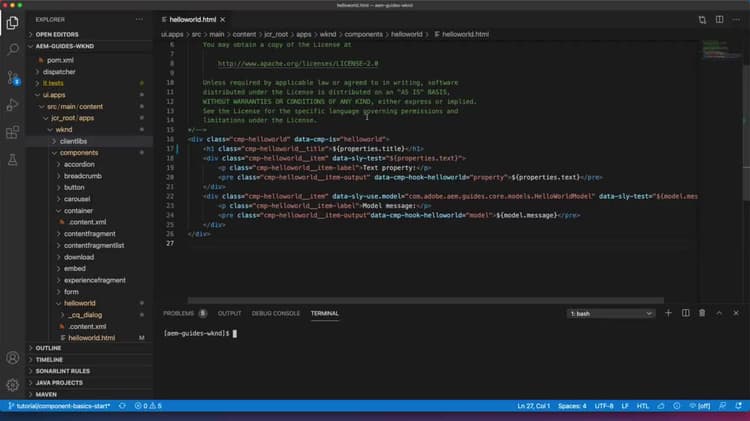Change encoding via 'UTF-8' status item
The width and height of the screenshot is (750, 421).
pos(604,406)
